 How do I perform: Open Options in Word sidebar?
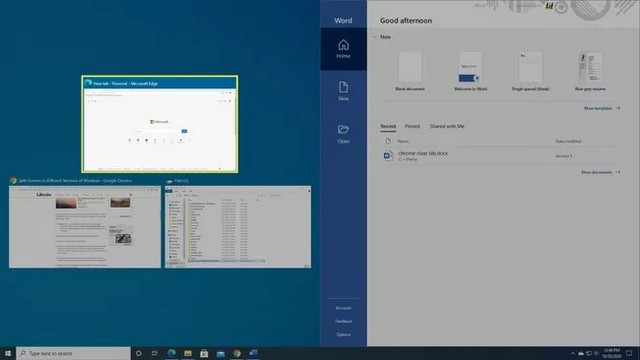click(343, 334)
